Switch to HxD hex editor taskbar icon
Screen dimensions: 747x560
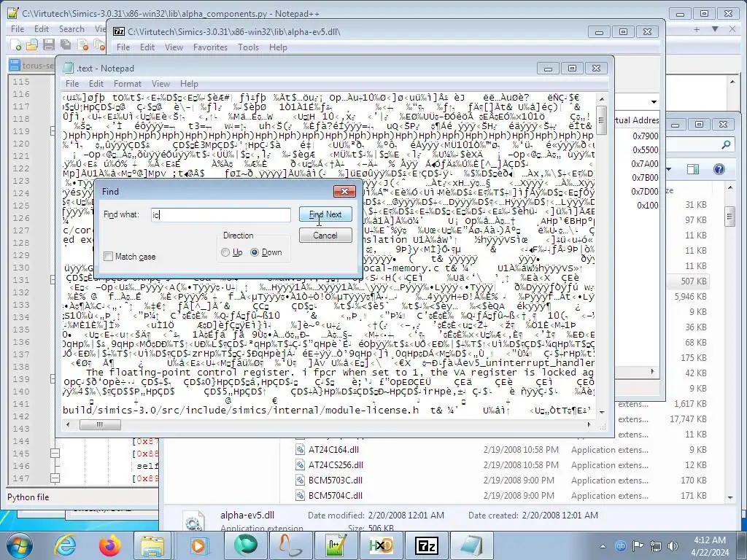(x=382, y=545)
